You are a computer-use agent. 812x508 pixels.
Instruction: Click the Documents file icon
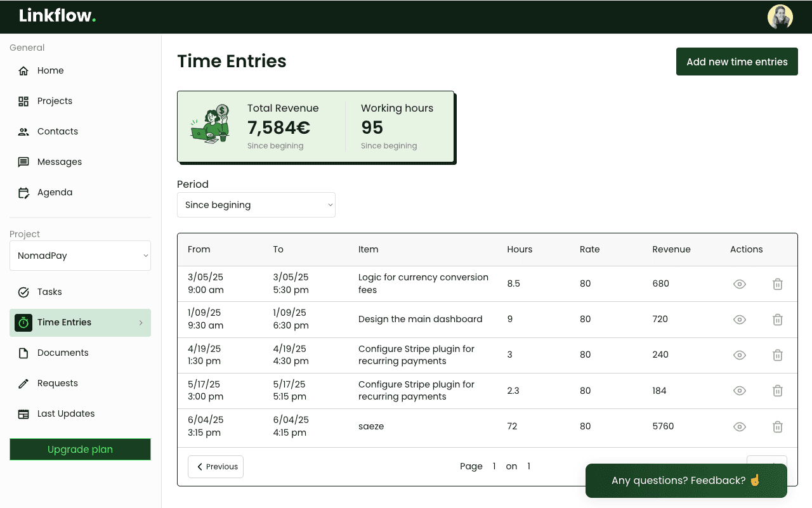23,353
